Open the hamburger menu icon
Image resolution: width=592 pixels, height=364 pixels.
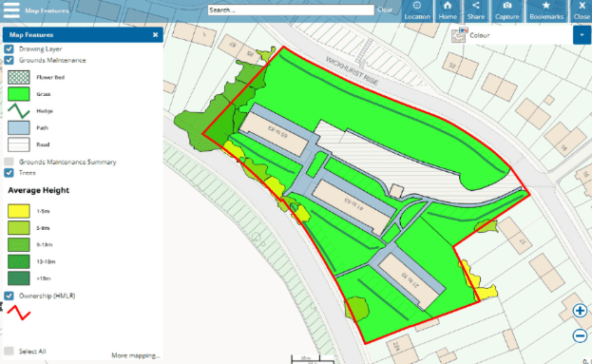11,10
